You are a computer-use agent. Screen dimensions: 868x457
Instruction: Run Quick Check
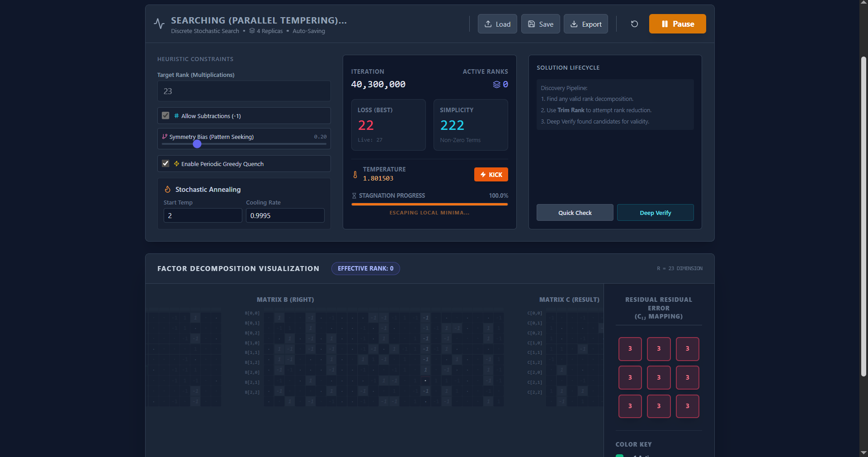click(575, 213)
